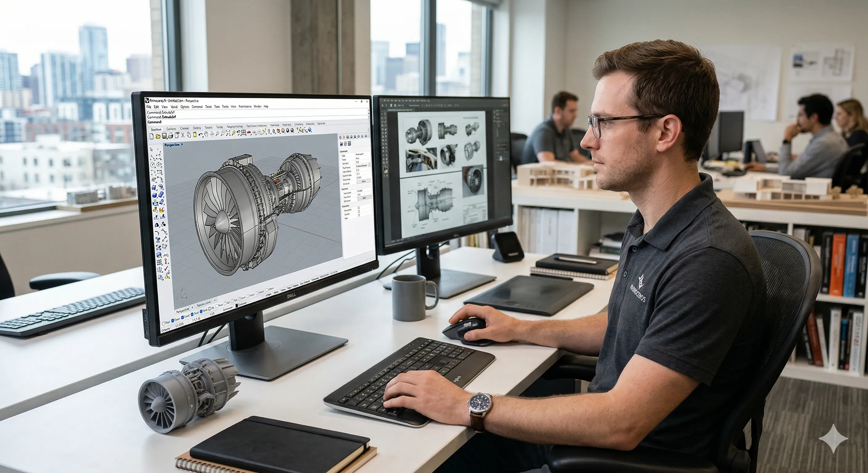Click the Open folder icon
The height and width of the screenshot is (473, 868).
tap(158, 136)
